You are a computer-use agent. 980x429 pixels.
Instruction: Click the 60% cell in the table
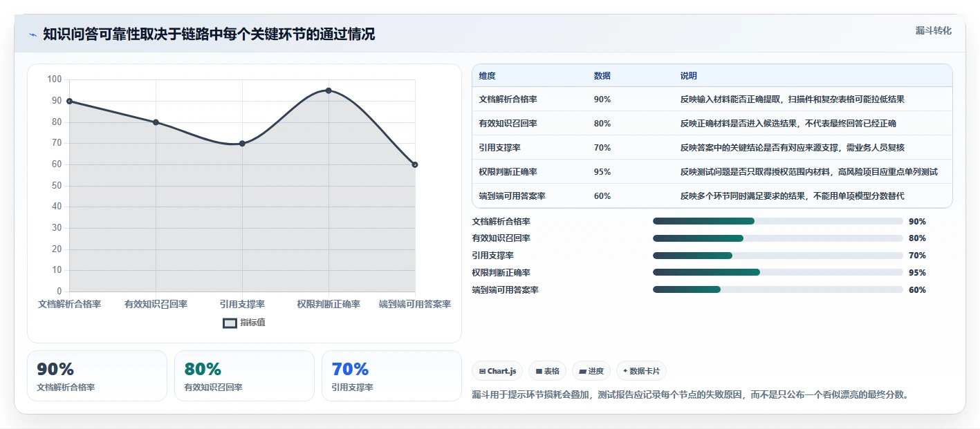pyautogui.click(x=602, y=196)
